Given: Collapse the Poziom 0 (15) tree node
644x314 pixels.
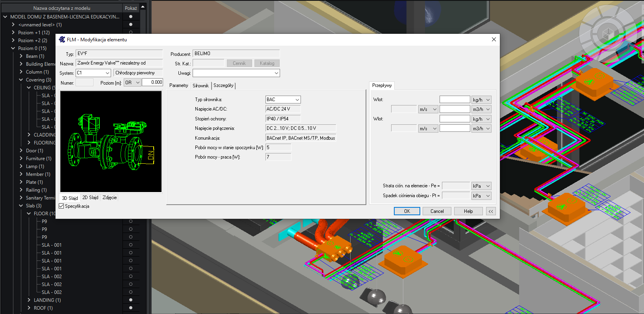Looking at the screenshot, I should click(13, 48).
